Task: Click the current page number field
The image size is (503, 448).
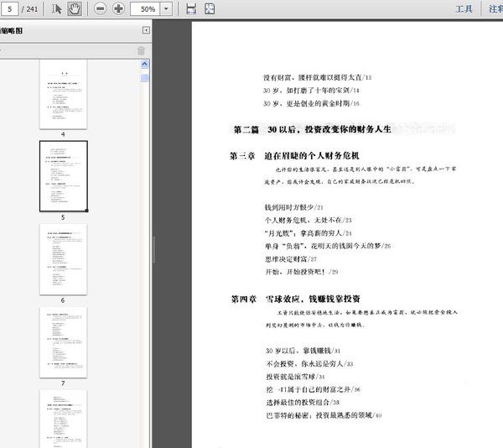Action: coord(9,8)
